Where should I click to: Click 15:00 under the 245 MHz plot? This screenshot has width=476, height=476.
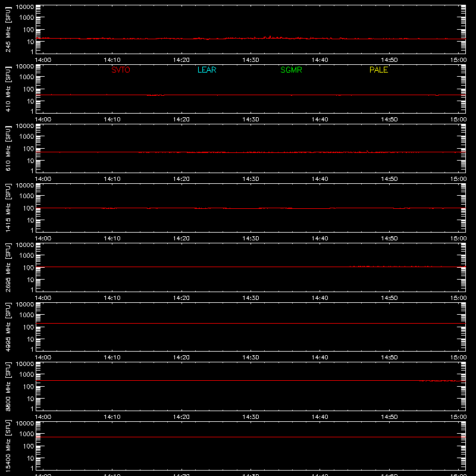(458, 60)
